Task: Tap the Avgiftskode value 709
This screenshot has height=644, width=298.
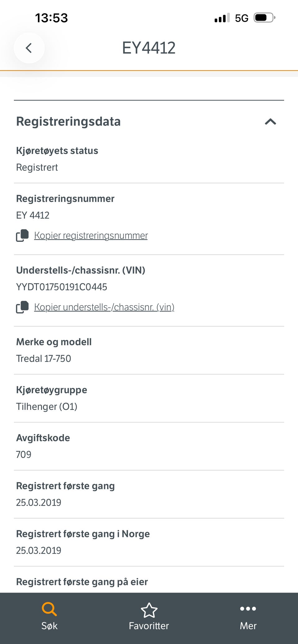Action: tap(24, 455)
